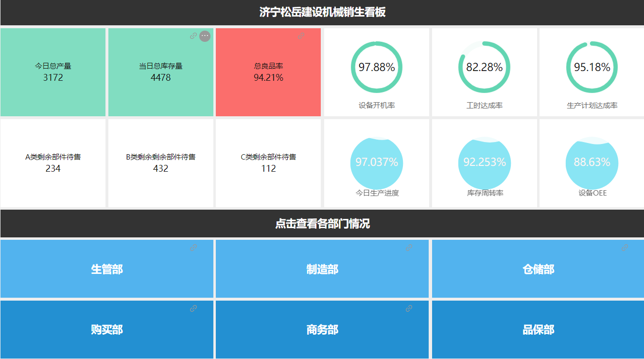Screen dimensions: 644x359
Task: Click the 设备OEE caption text
Action: pos(592,193)
